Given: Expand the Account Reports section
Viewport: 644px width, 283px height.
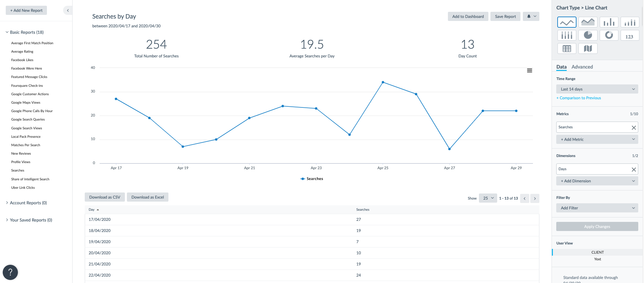Looking at the screenshot, I should (28, 203).
